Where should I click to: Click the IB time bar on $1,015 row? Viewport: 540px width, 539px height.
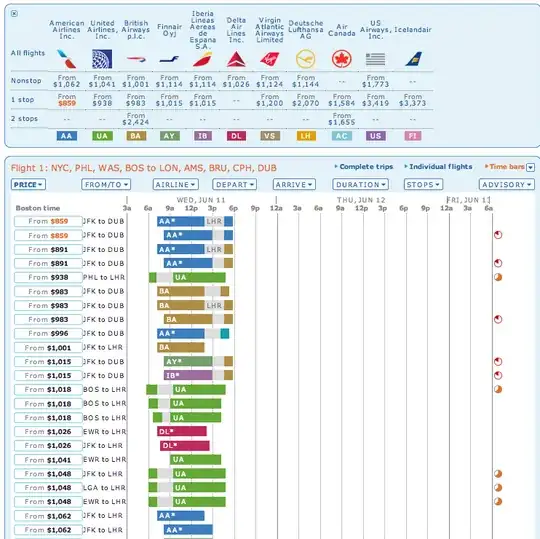click(188, 375)
